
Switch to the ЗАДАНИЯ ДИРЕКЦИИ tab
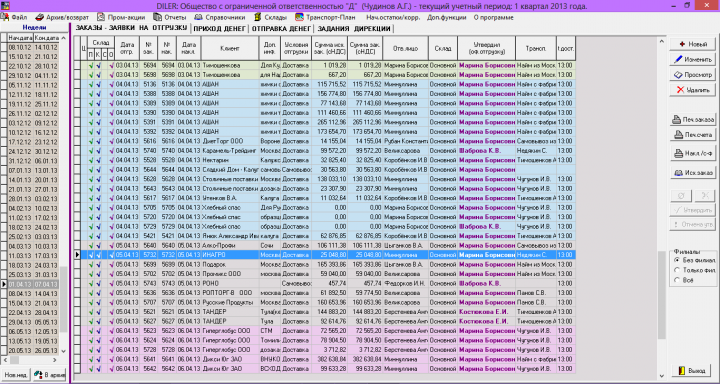click(353, 28)
